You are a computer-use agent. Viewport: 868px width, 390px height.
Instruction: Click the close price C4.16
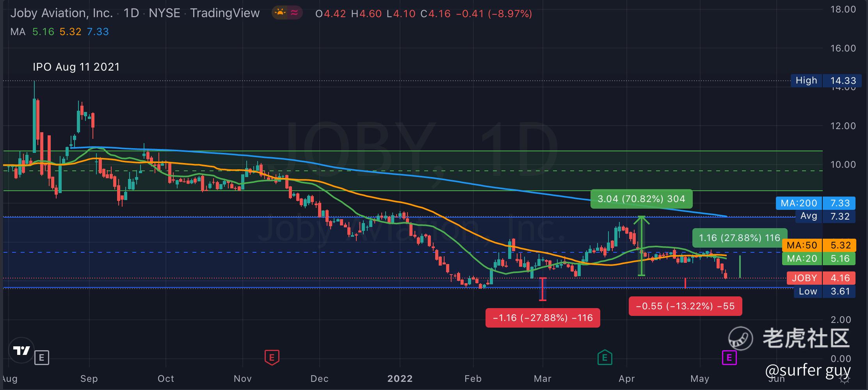(436, 14)
